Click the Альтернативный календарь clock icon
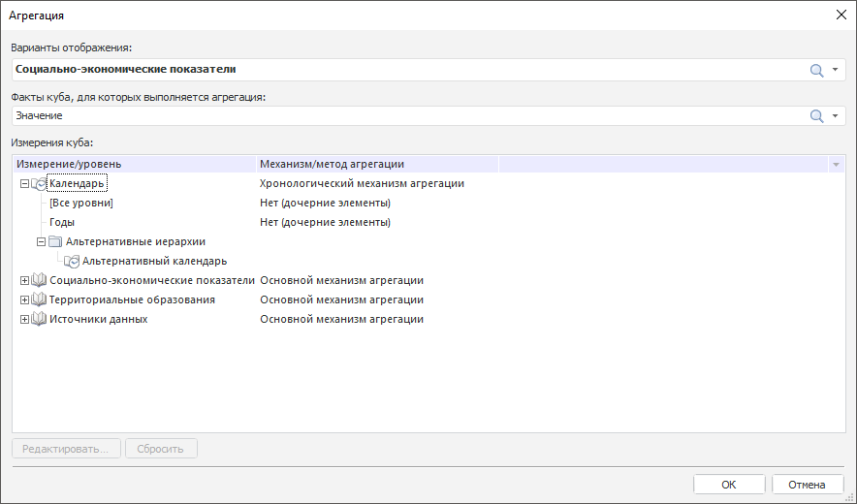Viewport: 857px width, 504px height. tap(71, 261)
